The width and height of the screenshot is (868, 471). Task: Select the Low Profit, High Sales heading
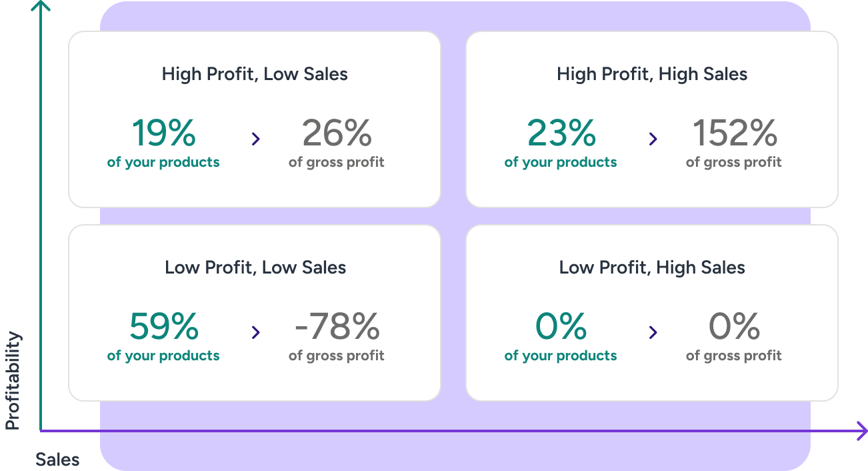(x=652, y=268)
